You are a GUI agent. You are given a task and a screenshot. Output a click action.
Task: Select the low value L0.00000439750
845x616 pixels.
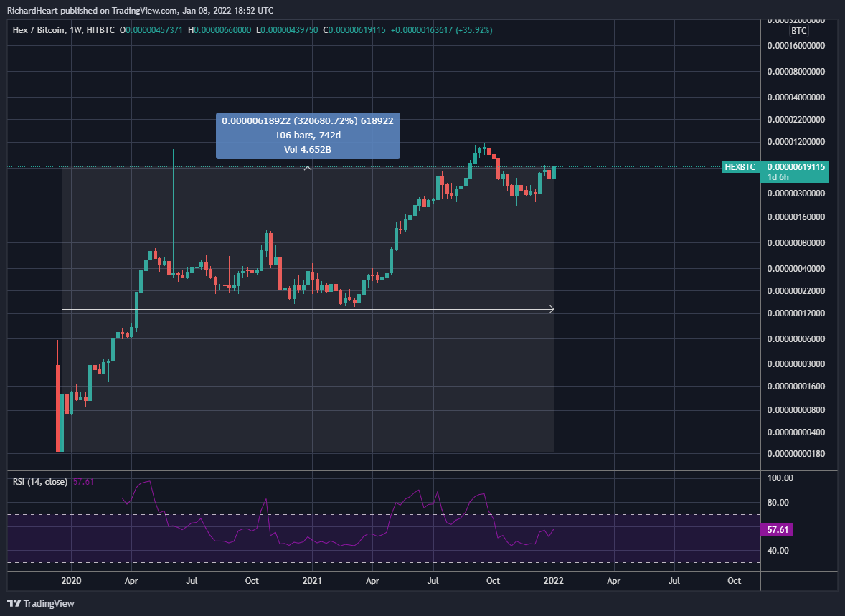(x=287, y=30)
